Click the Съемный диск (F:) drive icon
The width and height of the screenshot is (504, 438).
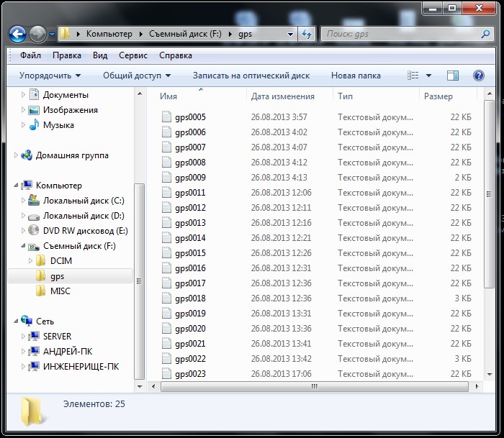point(33,246)
